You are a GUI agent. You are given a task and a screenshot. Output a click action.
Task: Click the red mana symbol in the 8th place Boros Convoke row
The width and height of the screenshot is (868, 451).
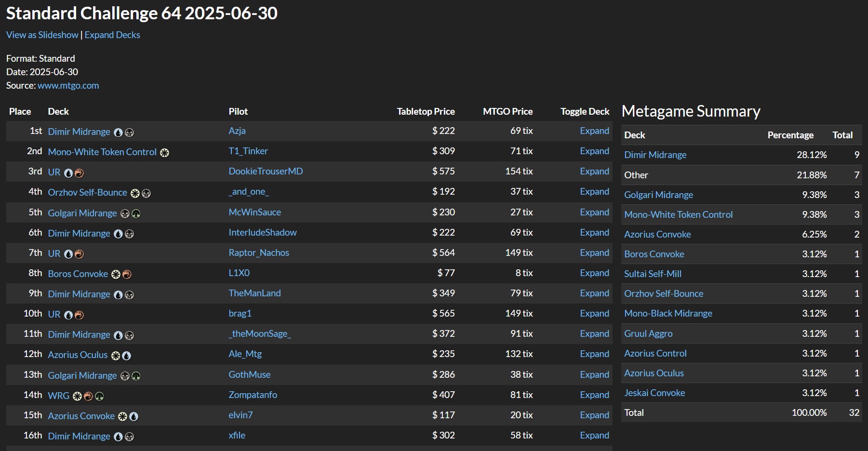pos(127,274)
